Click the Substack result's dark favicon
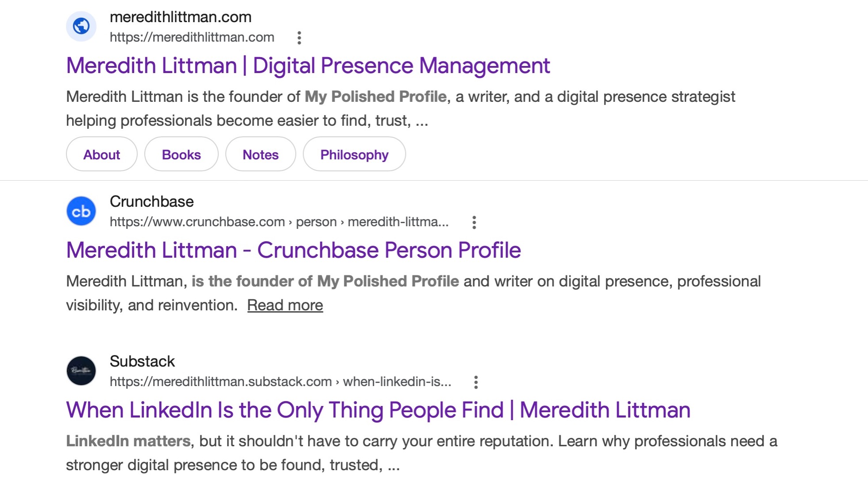 pyautogui.click(x=81, y=371)
